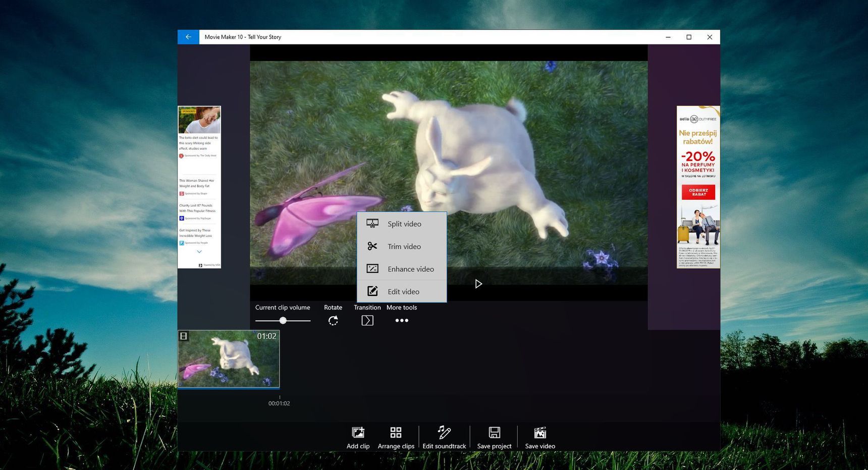The image size is (868, 470).
Task: Open 'This Woman Shared Her Weight' link
Action: pyautogui.click(x=197, y=183)
